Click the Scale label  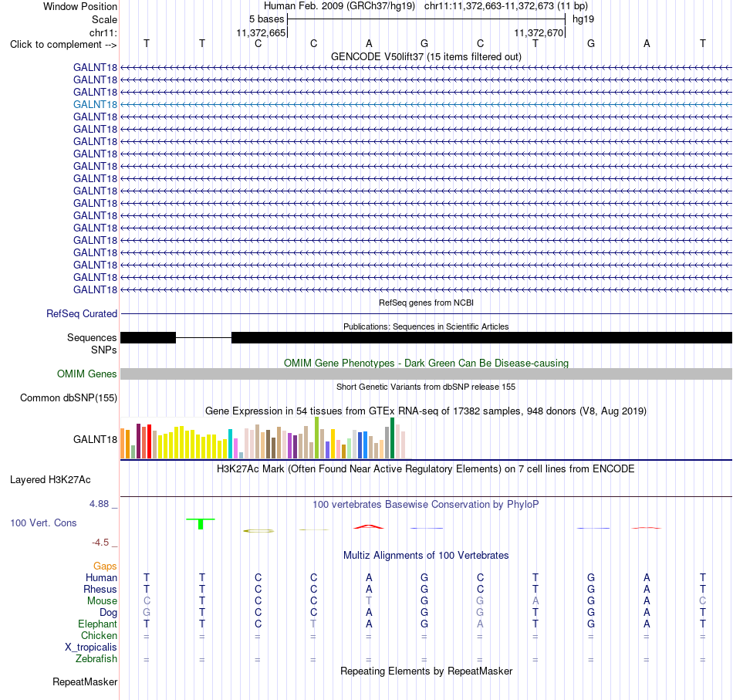(104, 19)
